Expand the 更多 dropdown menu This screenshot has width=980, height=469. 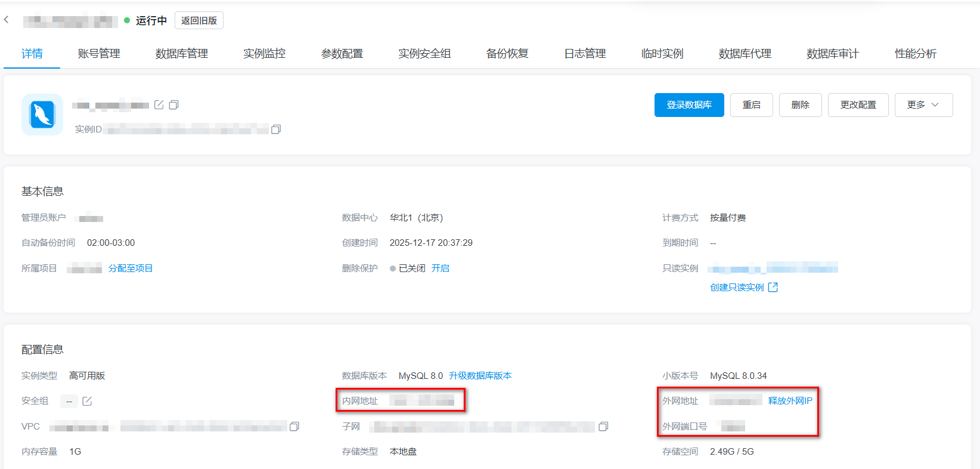tap(923, 105)
